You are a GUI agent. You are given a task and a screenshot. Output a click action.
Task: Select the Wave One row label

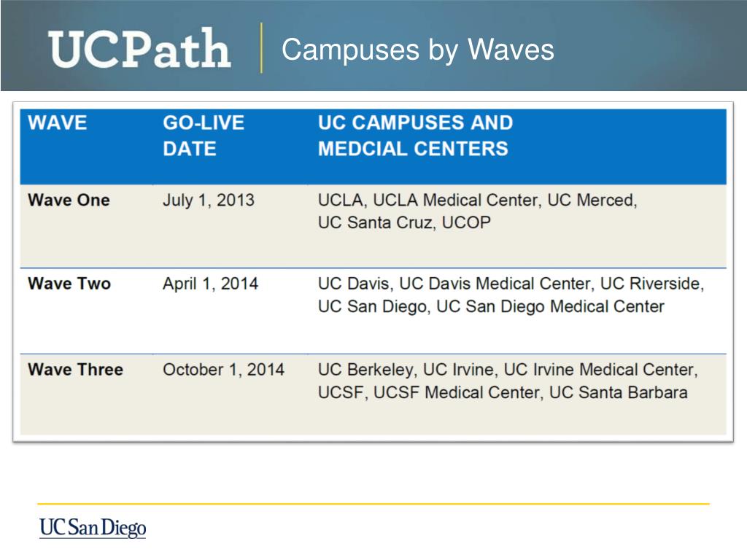pyautogui.click(x=69, y=200)
